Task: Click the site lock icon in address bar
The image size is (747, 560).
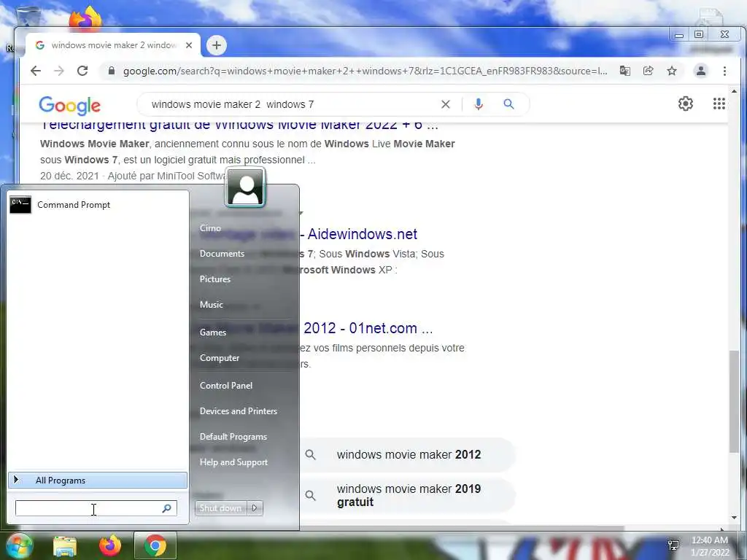Action: point(112,71)
